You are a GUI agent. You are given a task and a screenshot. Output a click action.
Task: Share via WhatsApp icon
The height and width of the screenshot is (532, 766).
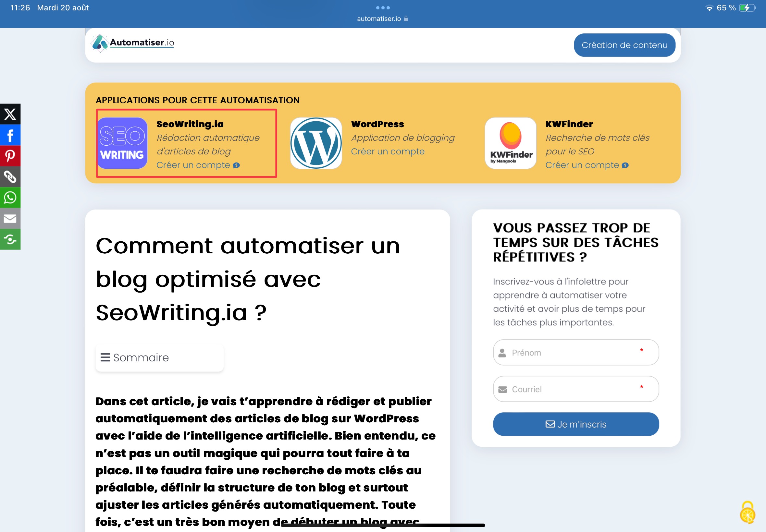click(x=10, y=197)
